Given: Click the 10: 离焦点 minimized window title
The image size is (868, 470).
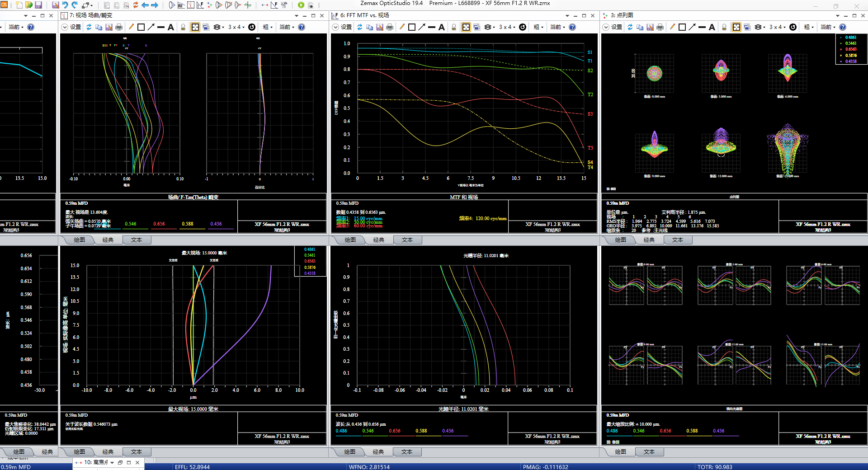Looking at the screenshot, I should pos(96,462).
